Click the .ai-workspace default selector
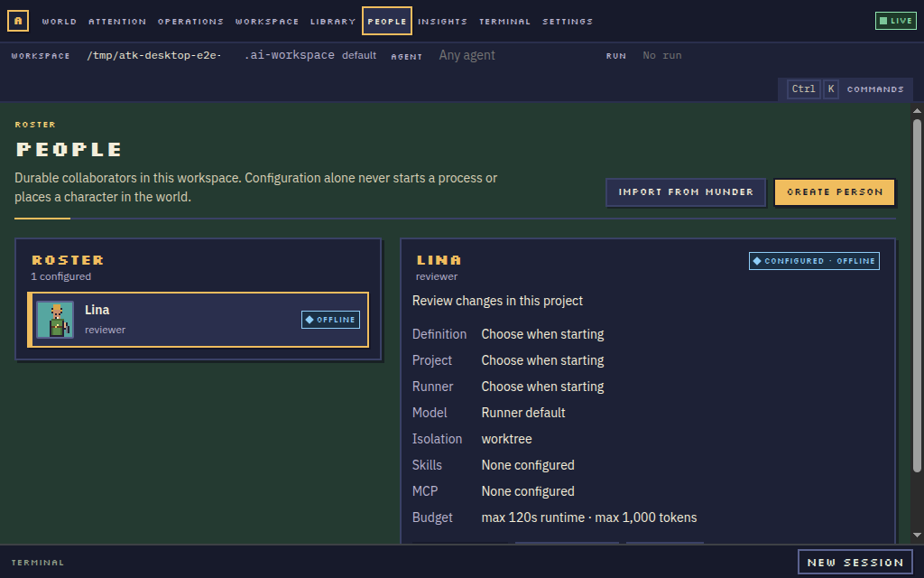The width and height of the screenshot is (924, 578). (x=310, y=55)
